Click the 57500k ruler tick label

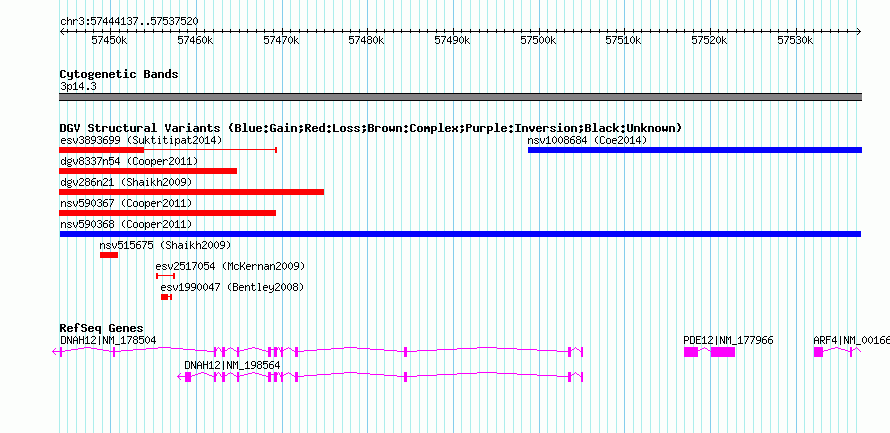coord(538,40)
